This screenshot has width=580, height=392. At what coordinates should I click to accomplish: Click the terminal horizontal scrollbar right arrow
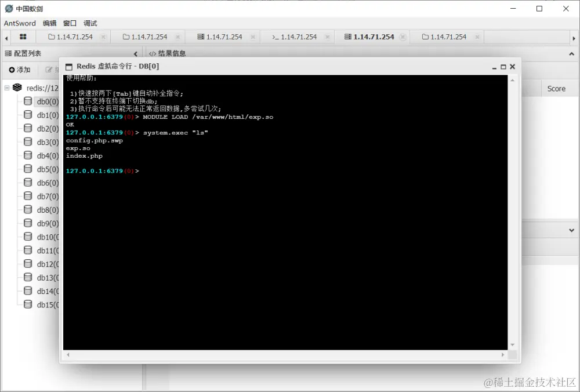coord(503,355)
